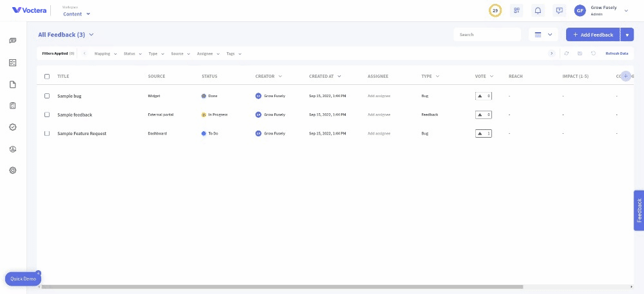Open the Status filter dropdown

click(x=133, y=53)
